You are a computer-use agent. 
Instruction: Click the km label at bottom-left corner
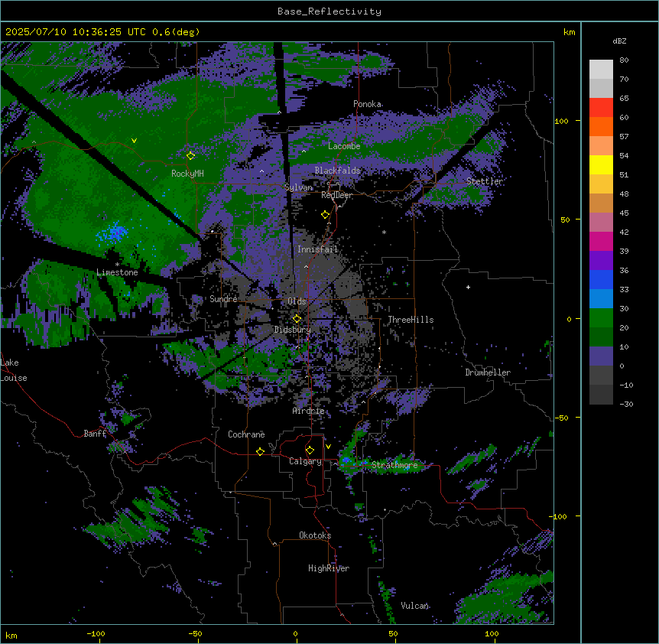pyautogui.click(x=11, y=635)
